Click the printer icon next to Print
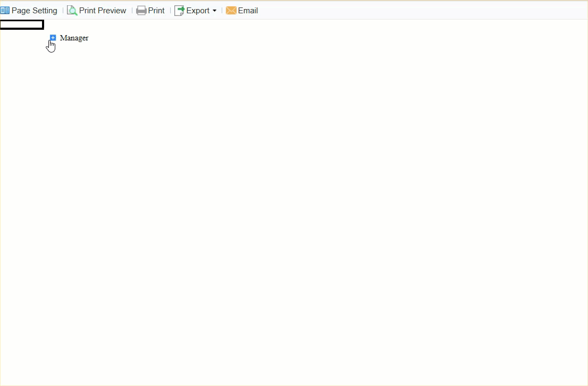Screen dimensions: 588x386 141,10
